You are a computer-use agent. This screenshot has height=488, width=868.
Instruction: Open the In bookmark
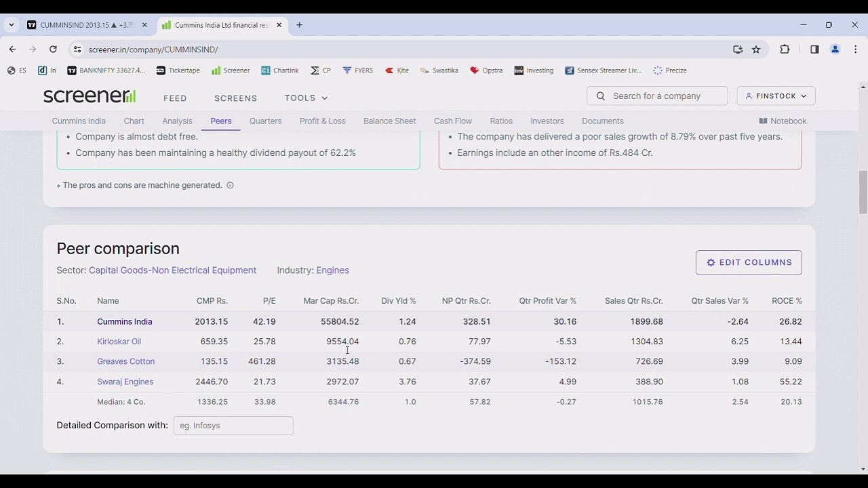(47, 70)
